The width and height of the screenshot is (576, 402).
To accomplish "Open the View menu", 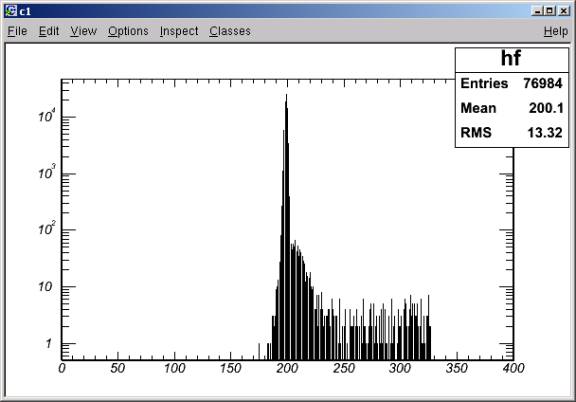I will [83, 31].
